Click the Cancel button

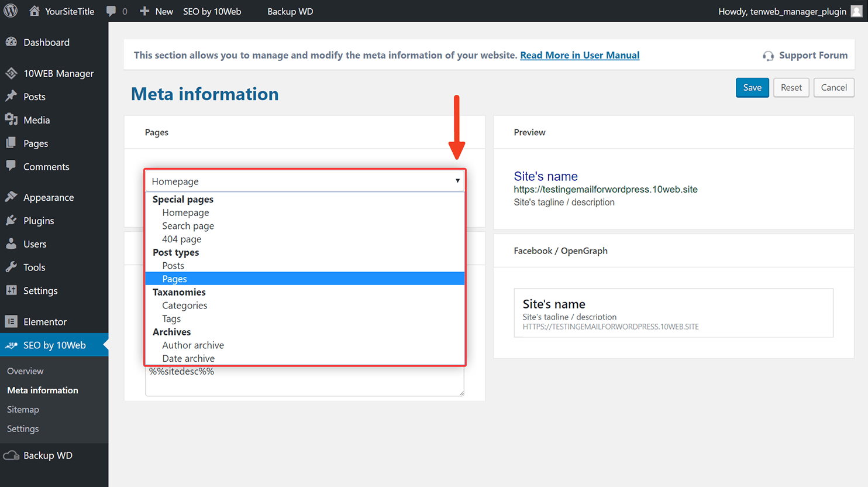point(834,87)
